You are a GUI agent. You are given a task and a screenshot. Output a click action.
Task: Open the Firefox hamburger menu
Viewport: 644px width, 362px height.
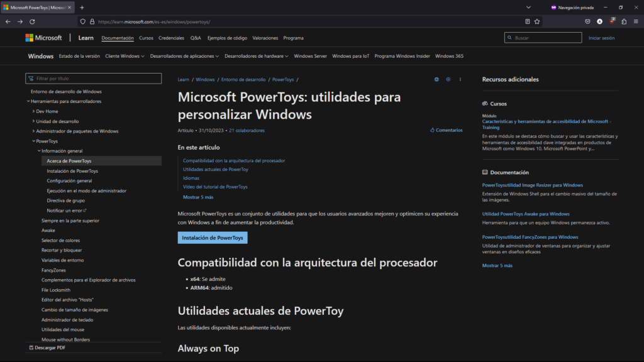pos(636,21)
